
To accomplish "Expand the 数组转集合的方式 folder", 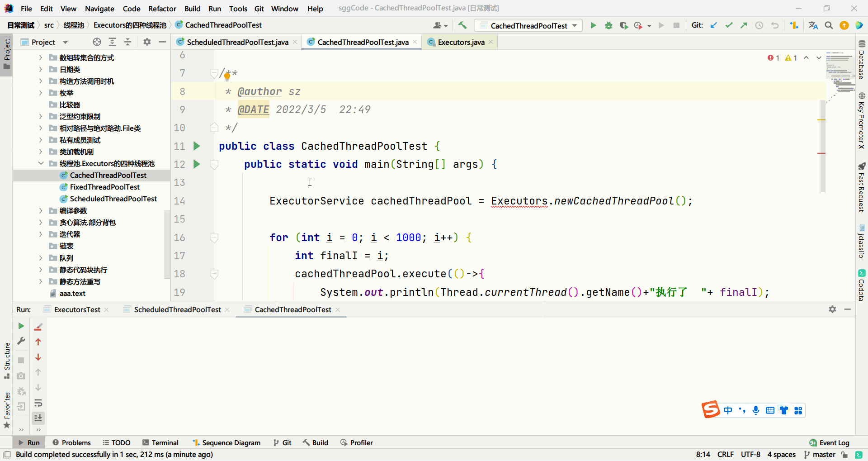I will (41, 57).
